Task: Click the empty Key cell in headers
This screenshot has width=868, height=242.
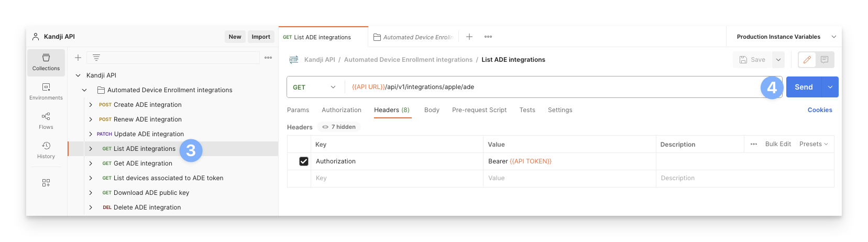Action: [x=397, y=178]
